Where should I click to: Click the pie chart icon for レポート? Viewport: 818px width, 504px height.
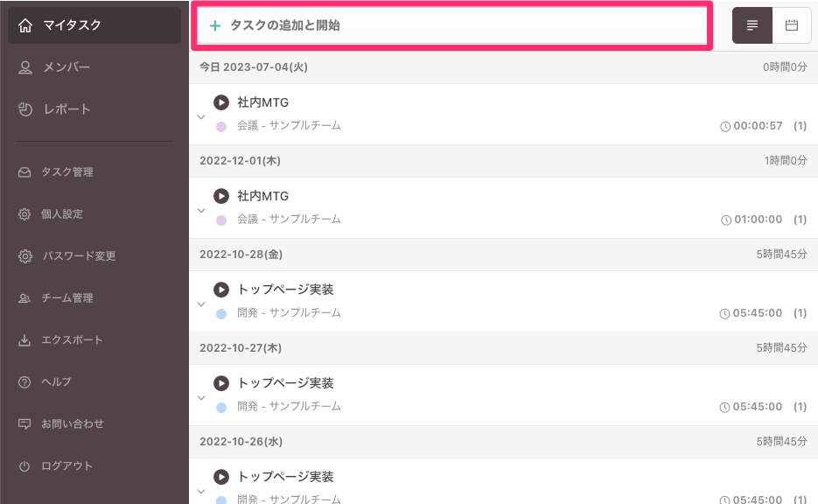tap(24, 109)
